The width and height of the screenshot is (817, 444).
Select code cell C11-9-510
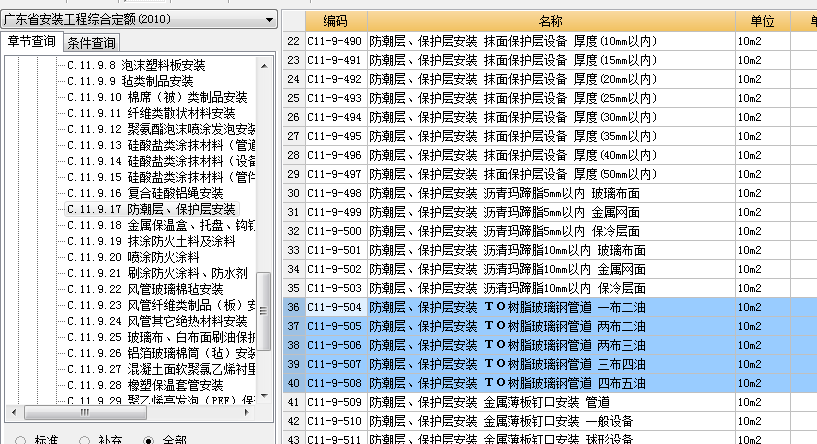pyautogui.click(x=336, y=422)
